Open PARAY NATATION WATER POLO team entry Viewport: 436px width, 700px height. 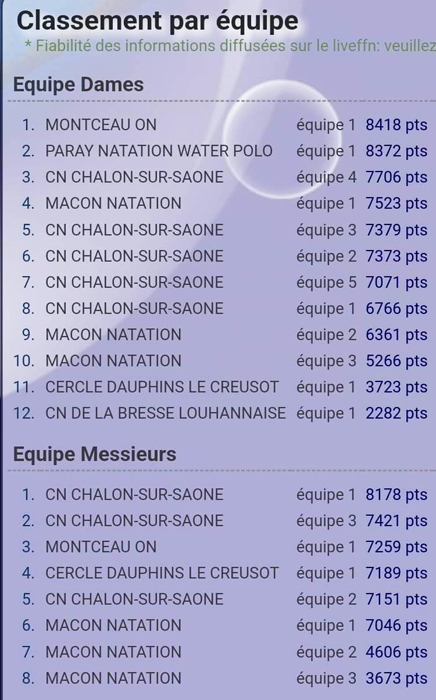pos(159,151)
